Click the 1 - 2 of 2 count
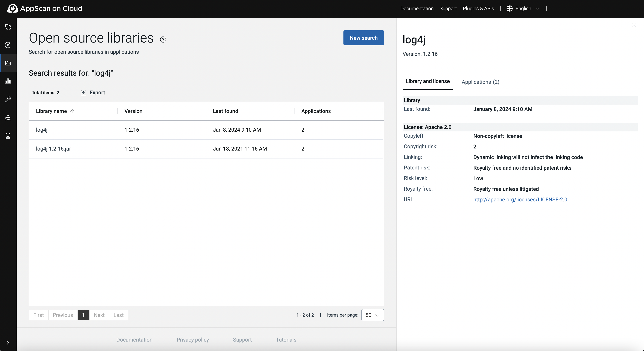Viewport: 644px width, 351px height. (305, 315)
